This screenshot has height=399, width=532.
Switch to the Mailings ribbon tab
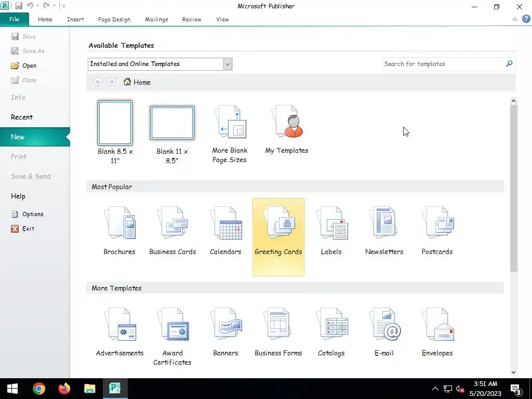tap(156, 19)
